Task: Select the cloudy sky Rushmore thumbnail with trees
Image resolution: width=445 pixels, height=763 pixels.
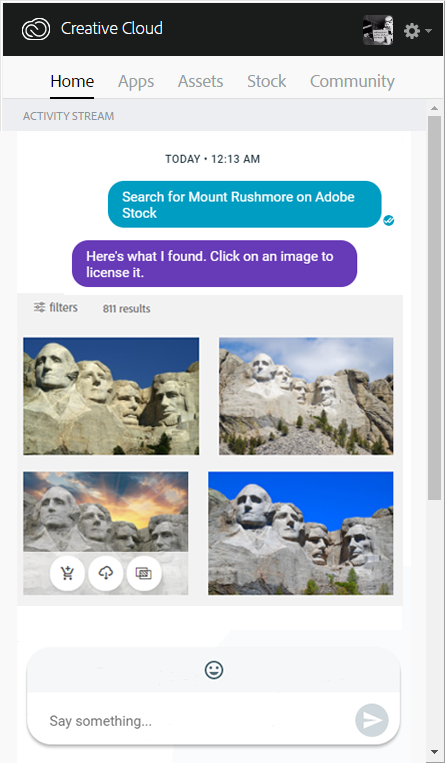Action: (x=306, y=396)
